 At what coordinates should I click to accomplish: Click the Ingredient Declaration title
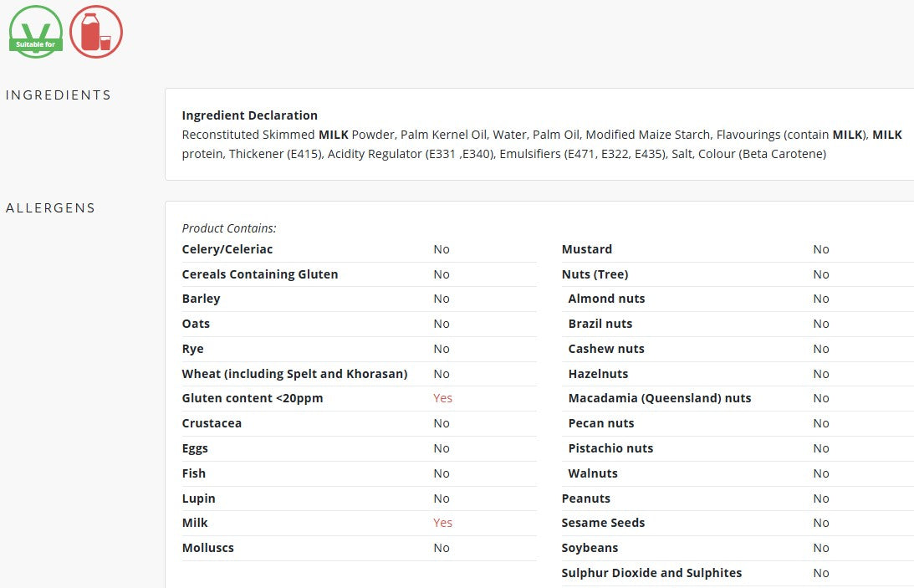pyautogui.click(x=249, y=115)
